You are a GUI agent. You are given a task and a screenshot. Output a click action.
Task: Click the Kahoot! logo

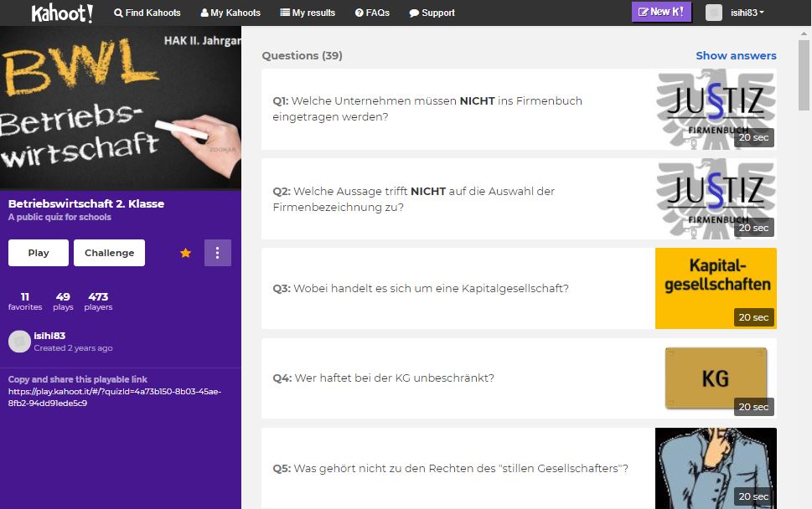pos(62,13)
